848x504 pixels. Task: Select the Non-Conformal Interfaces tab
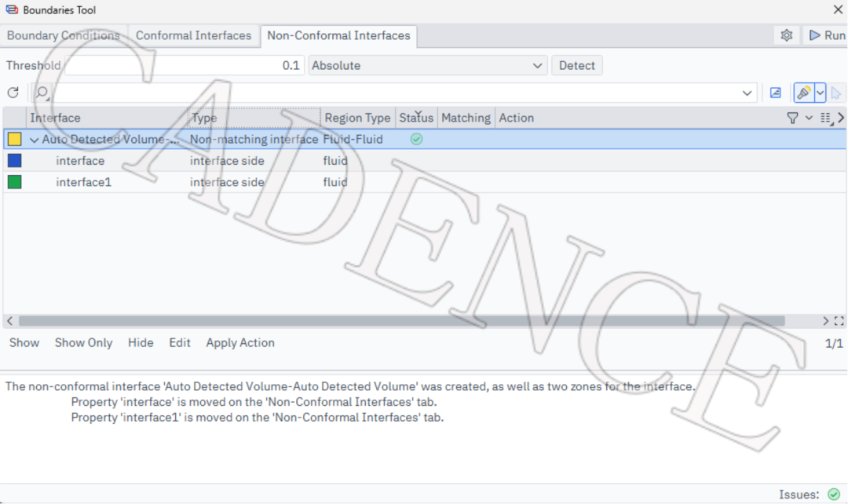(338, 35)
